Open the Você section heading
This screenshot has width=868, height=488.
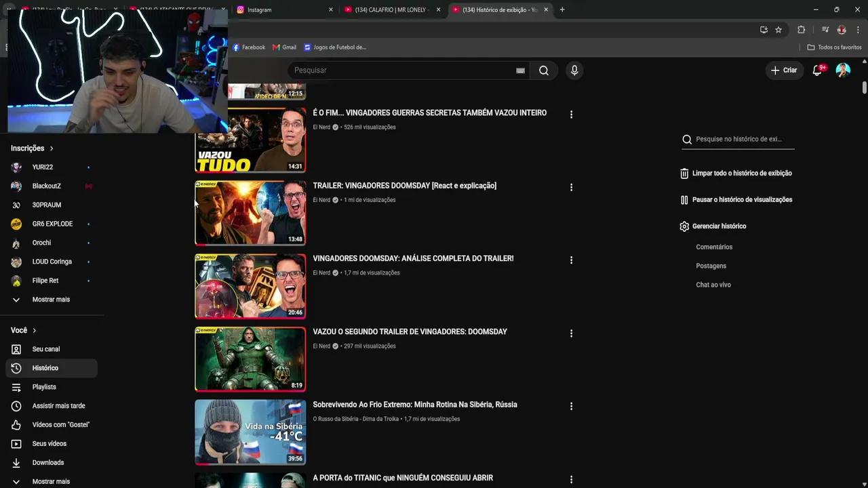coord(24,330)
